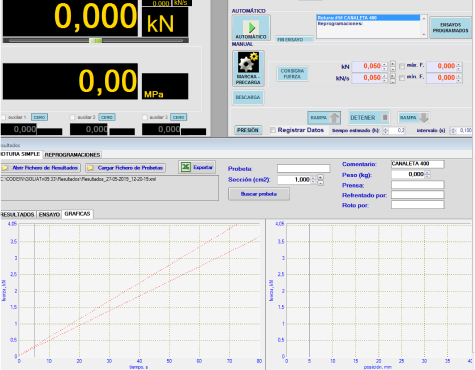
Task: Click the máx. F. value field
Action: (x=441, y=66)
